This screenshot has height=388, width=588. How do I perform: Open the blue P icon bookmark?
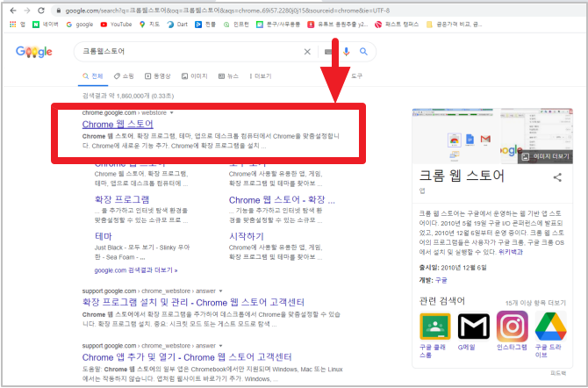205,25
